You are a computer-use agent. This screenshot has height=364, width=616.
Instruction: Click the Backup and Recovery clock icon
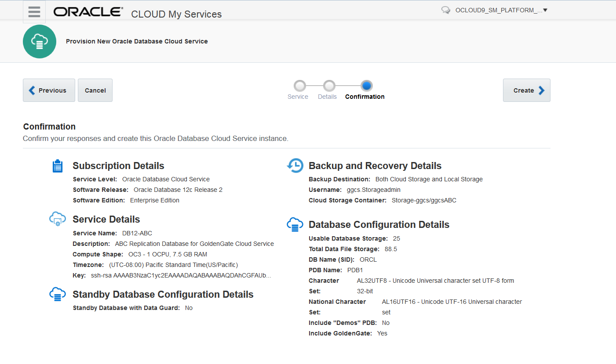coord(295,166)
